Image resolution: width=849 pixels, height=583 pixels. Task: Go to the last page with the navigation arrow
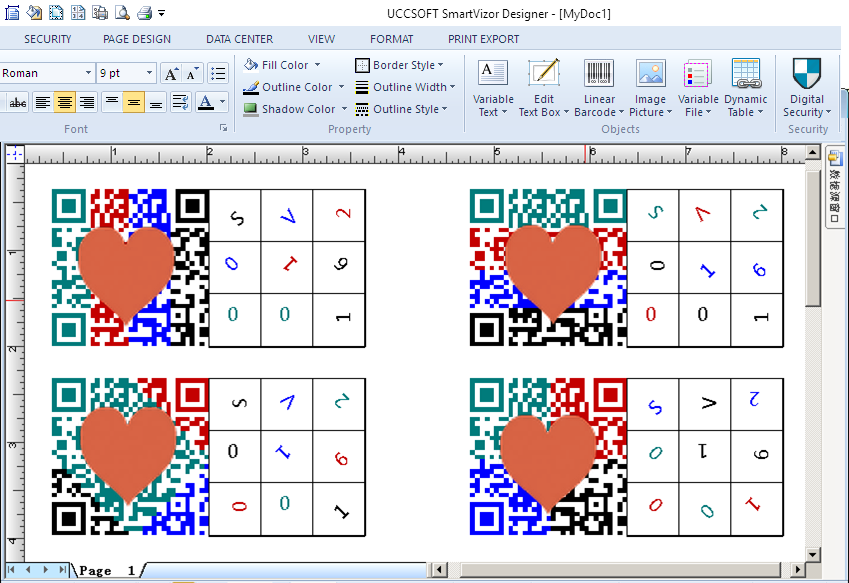63,569
